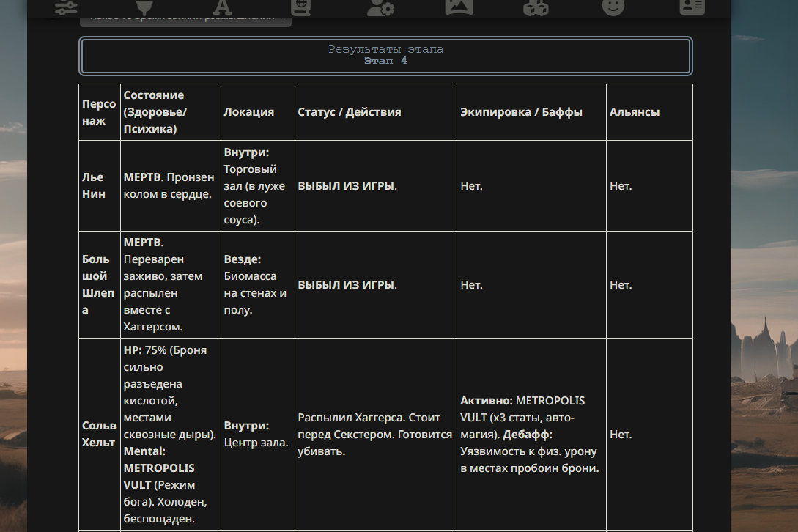Click 'Распылил Хаггерса' status cell
The width and height of the screenshot is (798, 532).
pos(376,435)
